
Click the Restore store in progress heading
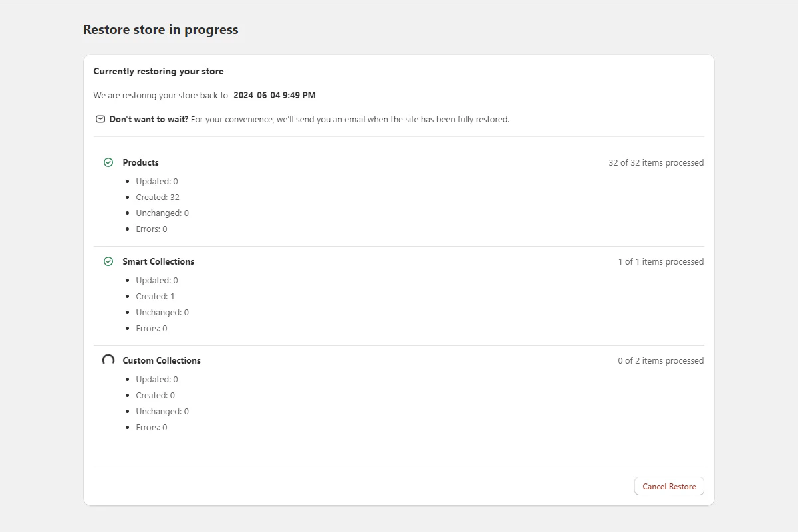[160, 29]
